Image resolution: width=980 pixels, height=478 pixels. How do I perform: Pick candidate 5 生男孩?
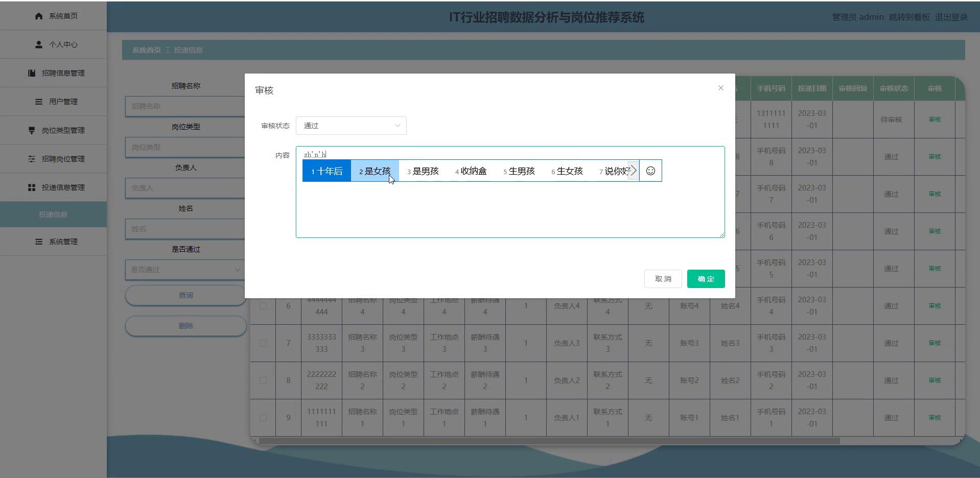[x=519, y=171]
